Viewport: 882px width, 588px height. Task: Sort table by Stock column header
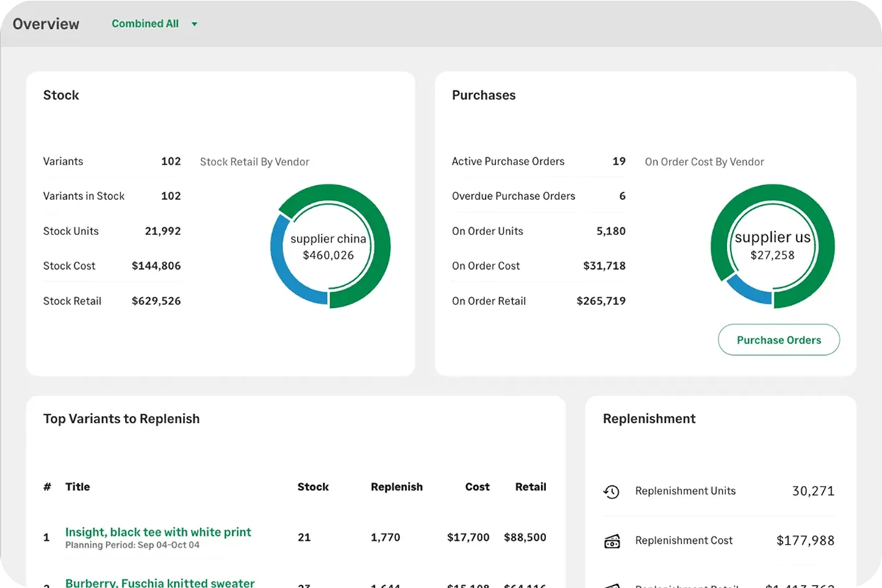(x=312, y=487)
